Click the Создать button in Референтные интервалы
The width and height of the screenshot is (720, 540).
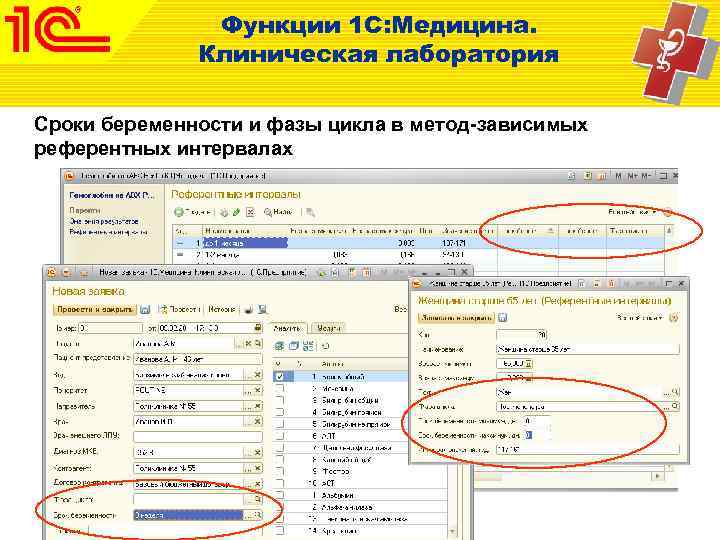point(192,212)
